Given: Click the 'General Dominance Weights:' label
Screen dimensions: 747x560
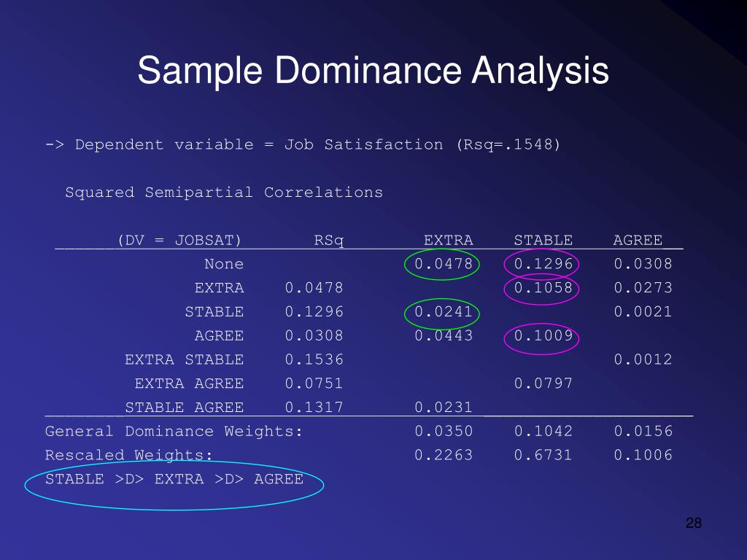Looking at the screenshot, I should 174,432.
